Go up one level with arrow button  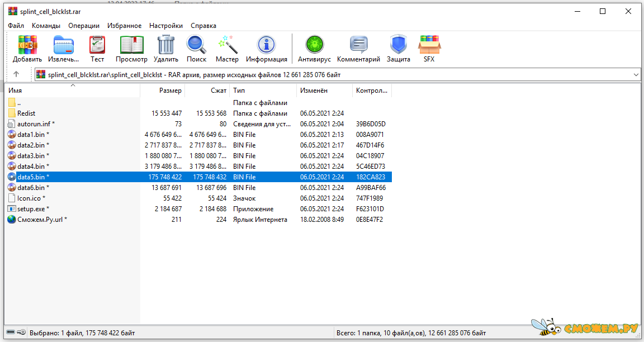pos(16,74)
